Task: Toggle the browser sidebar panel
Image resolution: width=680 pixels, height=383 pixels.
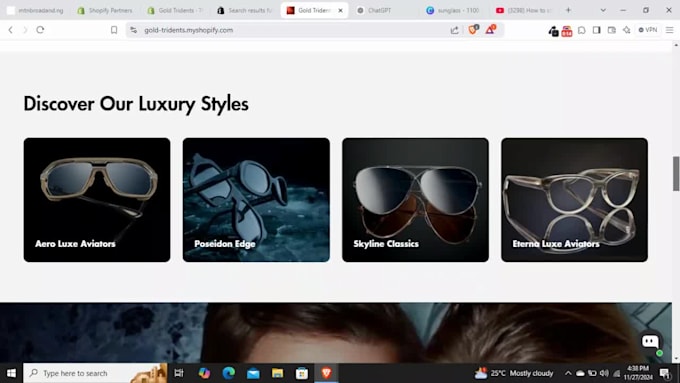Action: point(597,30)
